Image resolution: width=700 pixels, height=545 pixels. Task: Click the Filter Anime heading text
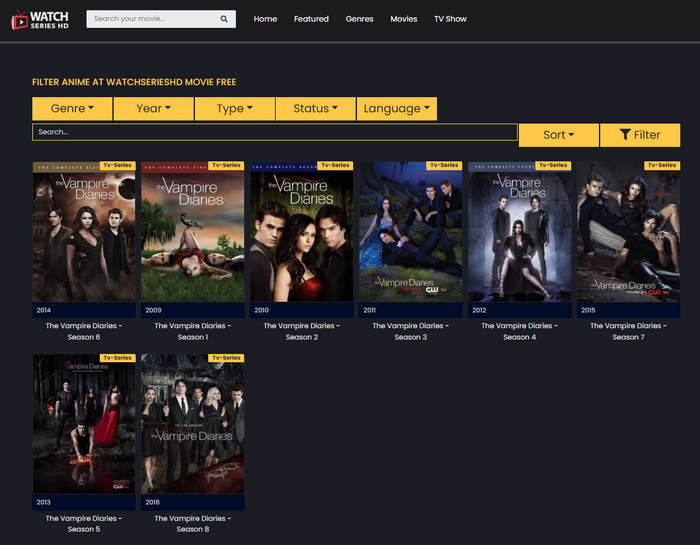(134, 82)
